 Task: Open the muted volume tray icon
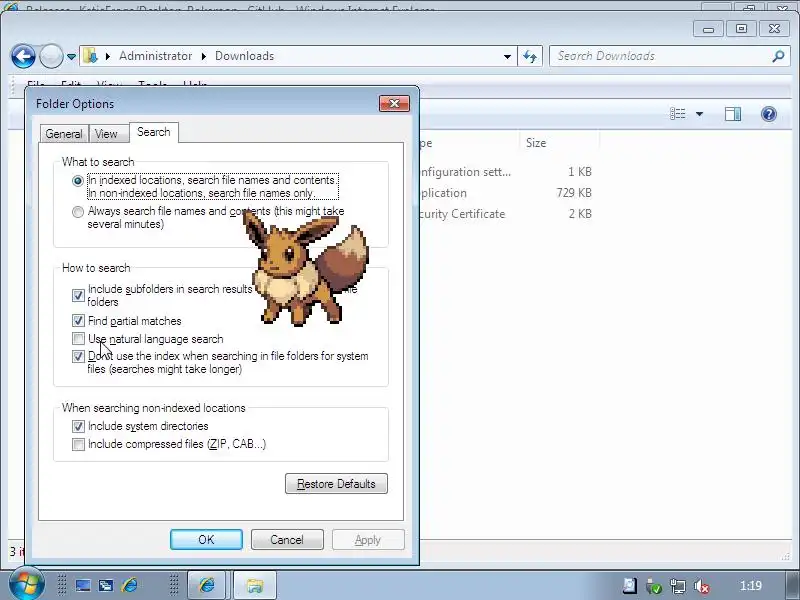[x=702, y=586]
